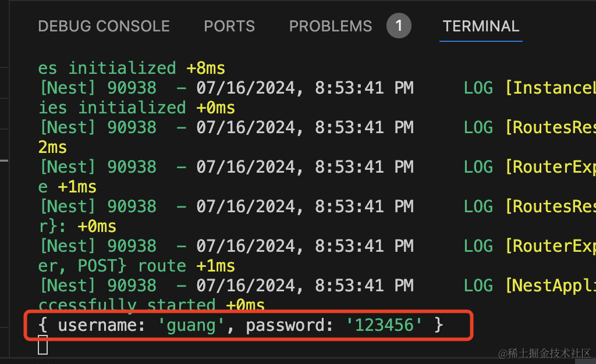Click the "e +1ms" output line

(68, 187)
